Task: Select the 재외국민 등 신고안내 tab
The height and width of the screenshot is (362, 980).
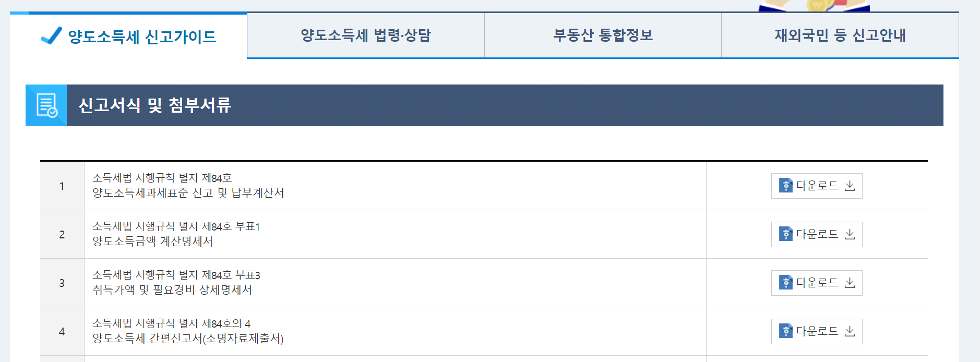Action: tap(839, 35)
